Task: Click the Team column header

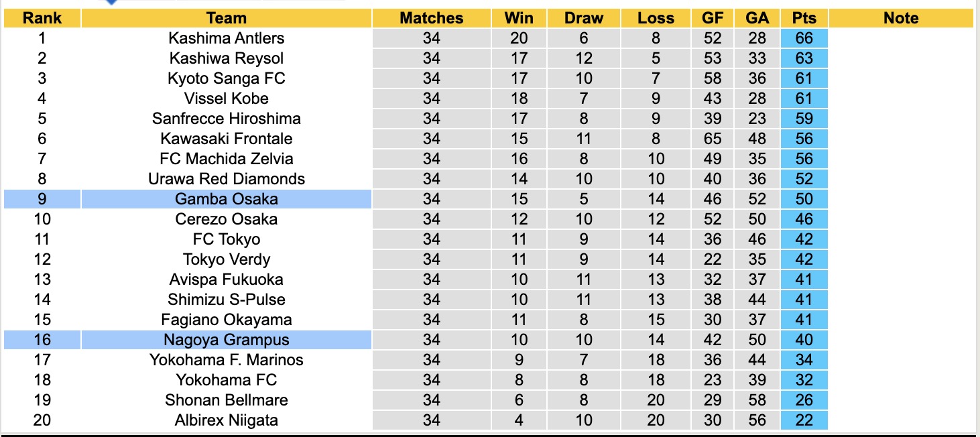Action: point(227,18)
